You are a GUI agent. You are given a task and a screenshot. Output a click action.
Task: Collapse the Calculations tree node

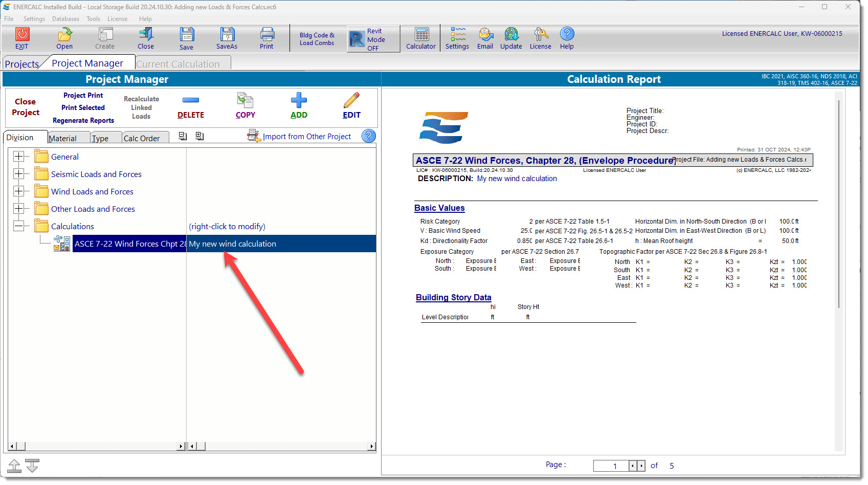(19, 226)
